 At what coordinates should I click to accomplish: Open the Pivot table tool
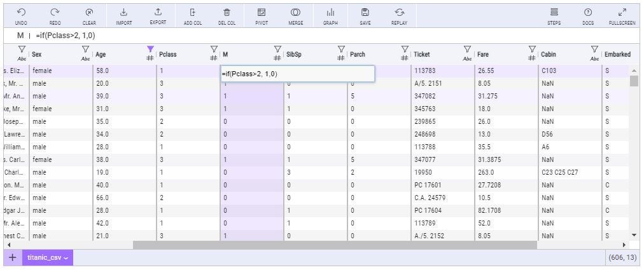click(x=262, y=17)
